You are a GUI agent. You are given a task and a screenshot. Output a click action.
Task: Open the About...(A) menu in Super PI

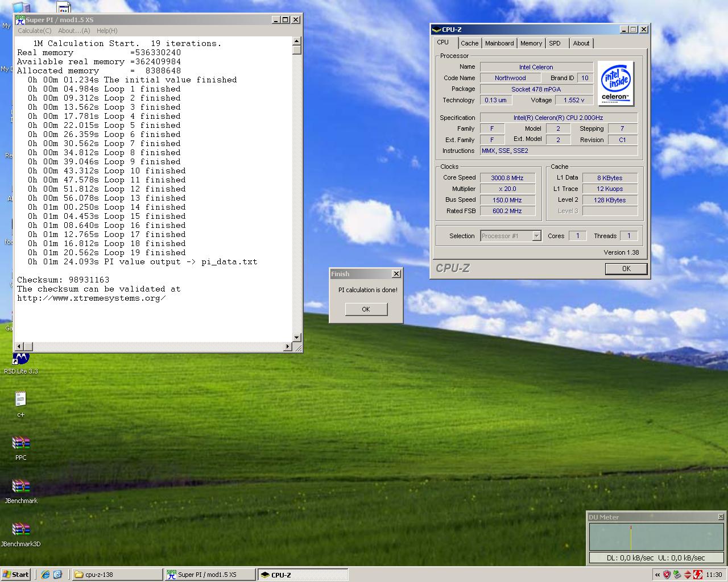point(74,31)
